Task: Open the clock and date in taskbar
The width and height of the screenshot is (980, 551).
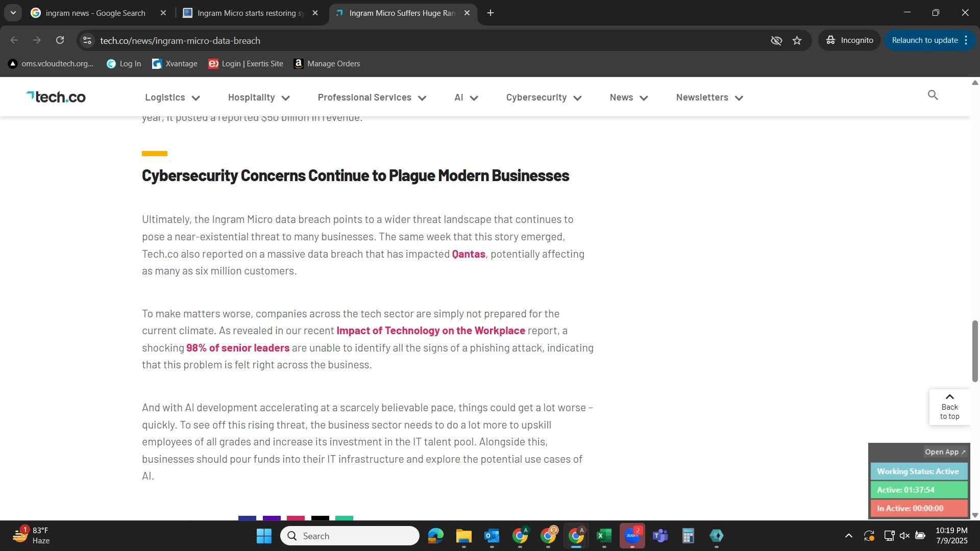Action: coord(951,536)
